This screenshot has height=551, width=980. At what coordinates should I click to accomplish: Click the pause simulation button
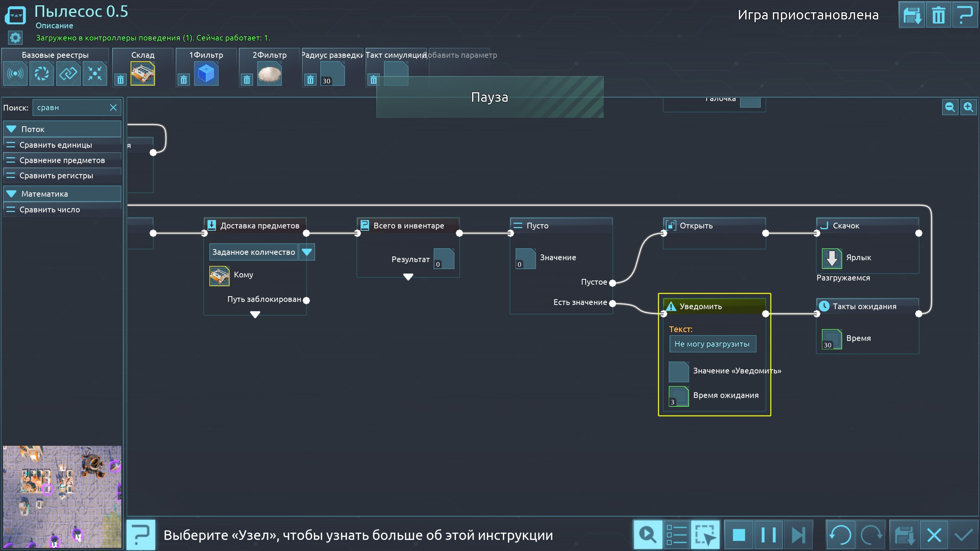tap(768, 535)
